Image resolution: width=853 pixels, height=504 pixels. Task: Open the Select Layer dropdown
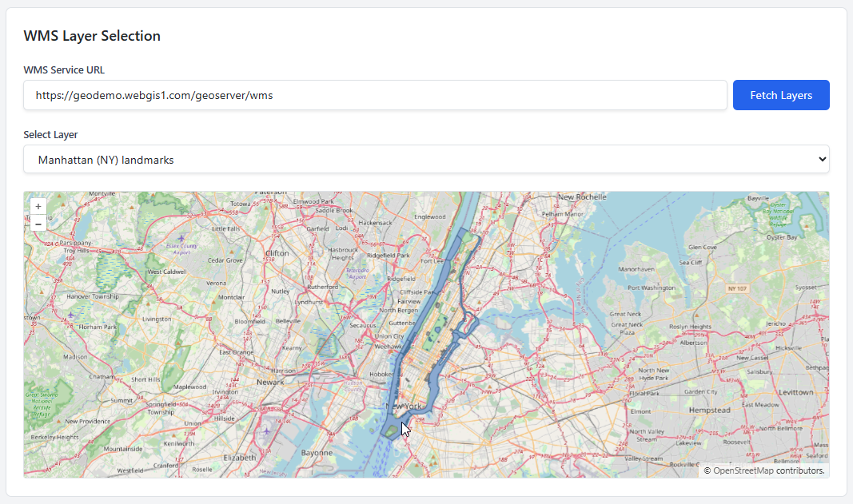pos(426,160)
